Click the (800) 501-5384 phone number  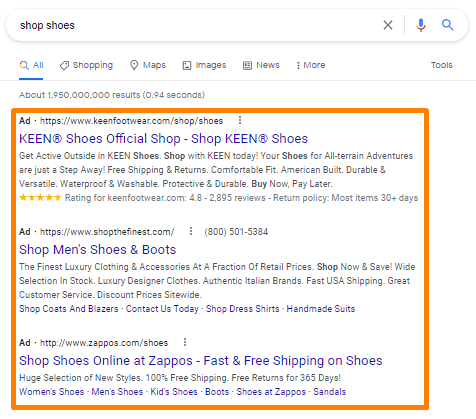(x=236, y=232)
